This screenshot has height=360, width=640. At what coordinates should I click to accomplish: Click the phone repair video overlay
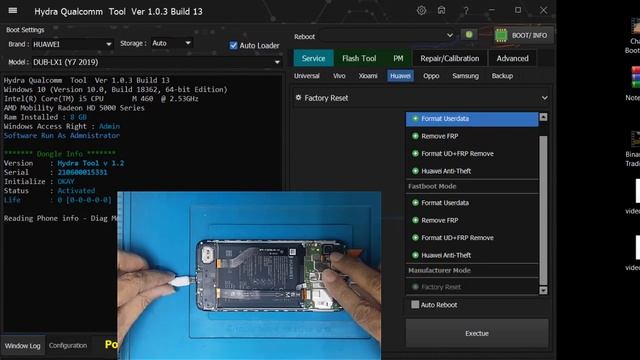click(249, 276)
